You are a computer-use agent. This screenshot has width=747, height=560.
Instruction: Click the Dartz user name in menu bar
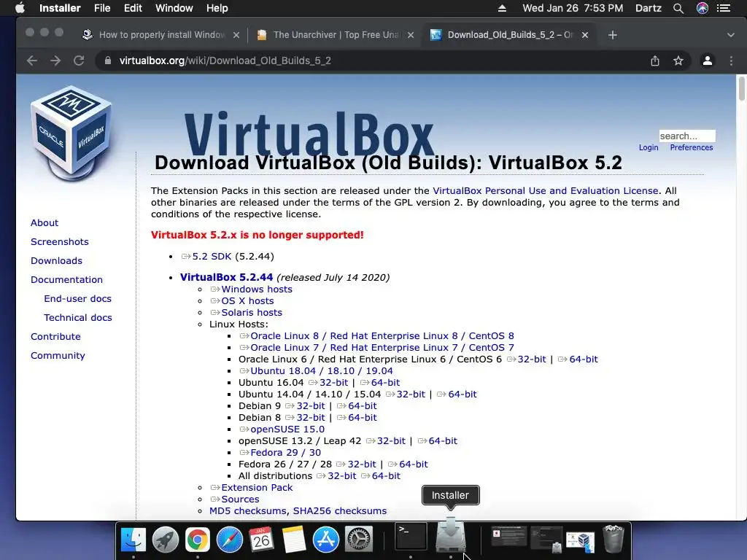649,8
